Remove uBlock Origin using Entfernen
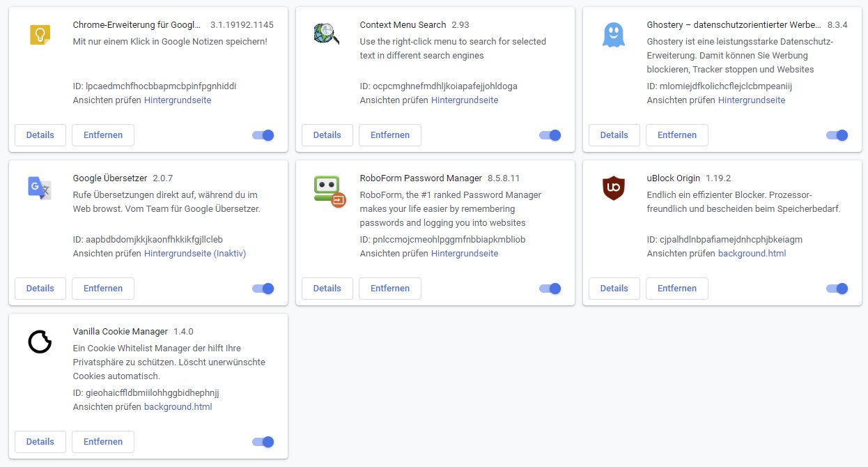 click(677, 289)
